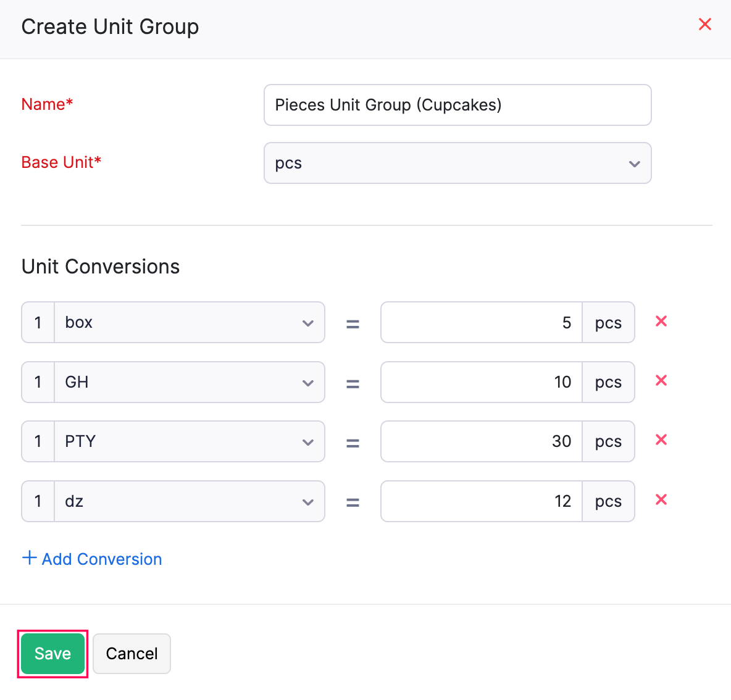Click the quantity field in the box row
Image resolution: width=731 pixels, height=700 pixels.
point(38,322)
